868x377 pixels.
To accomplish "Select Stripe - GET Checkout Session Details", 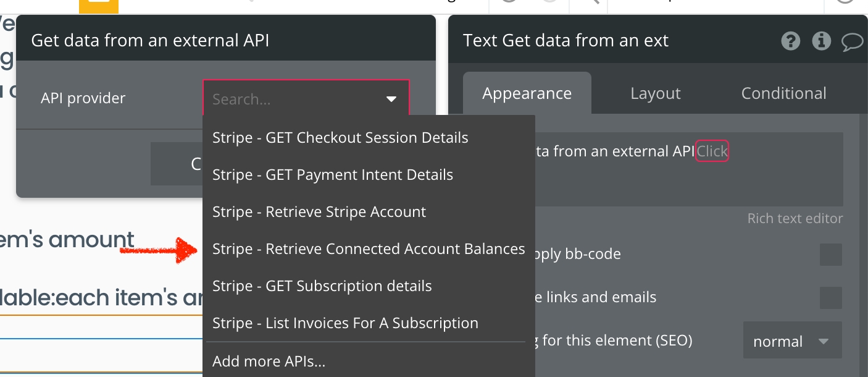I will pos(340,138).
